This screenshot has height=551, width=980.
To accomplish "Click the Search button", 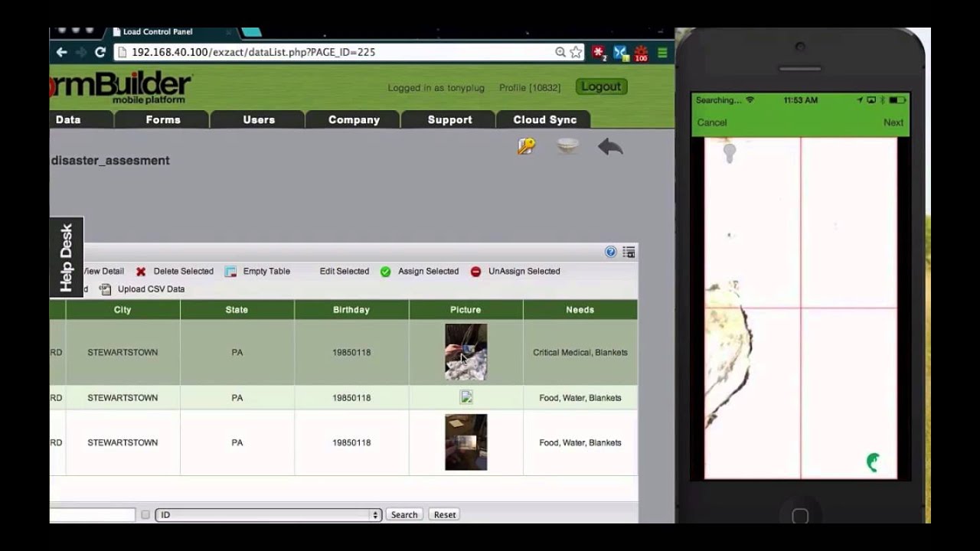I will (x=404, y=515).
